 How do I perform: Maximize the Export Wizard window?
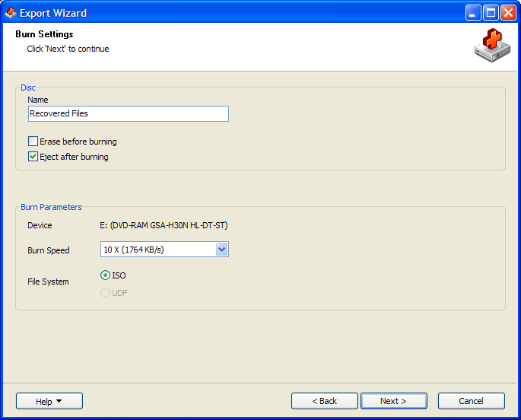(x=491, y=13)
